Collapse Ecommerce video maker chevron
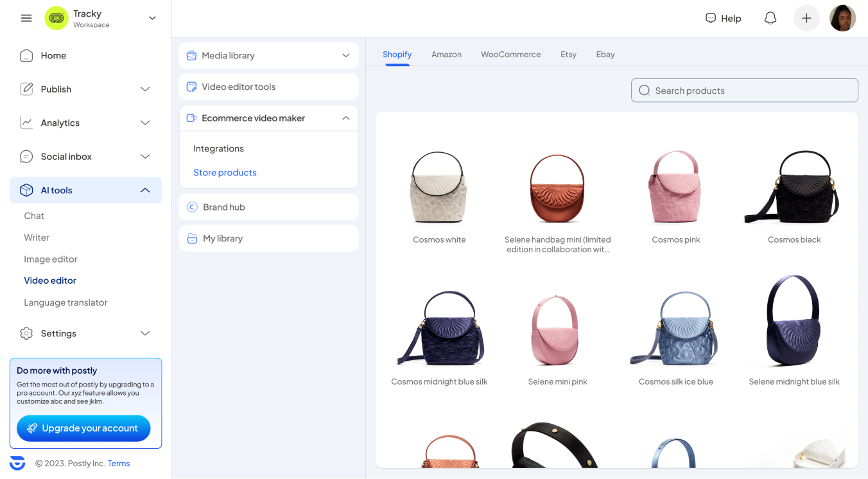868x479 pixels. [346, 118]
